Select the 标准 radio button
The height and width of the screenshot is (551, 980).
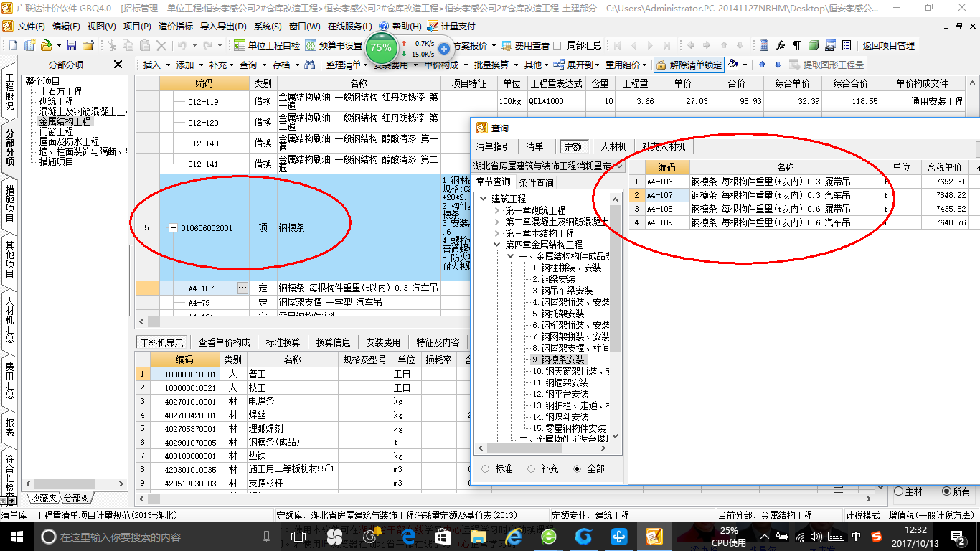tap(485, 468)
